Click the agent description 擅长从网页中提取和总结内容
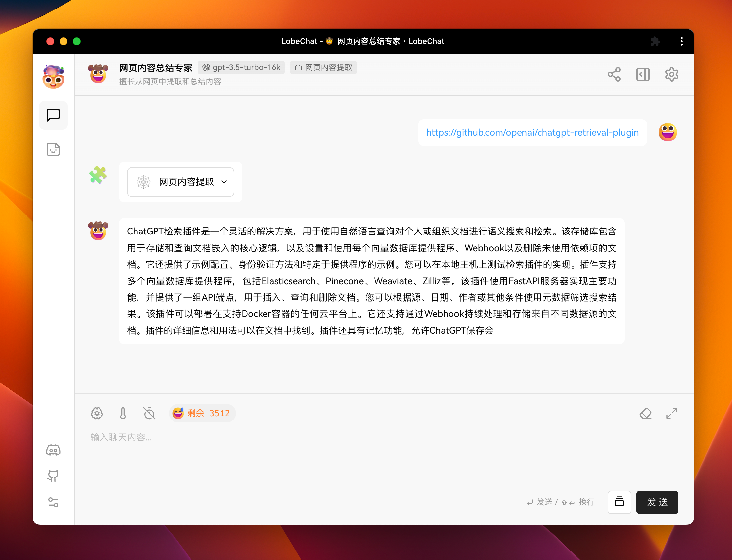Viewport: 732px width, 560px height. (170, 82)
